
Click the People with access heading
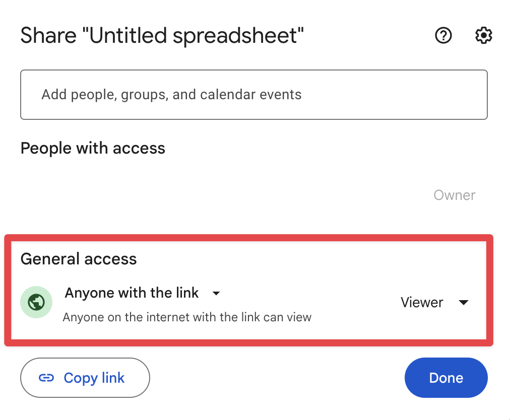(93, 148)
